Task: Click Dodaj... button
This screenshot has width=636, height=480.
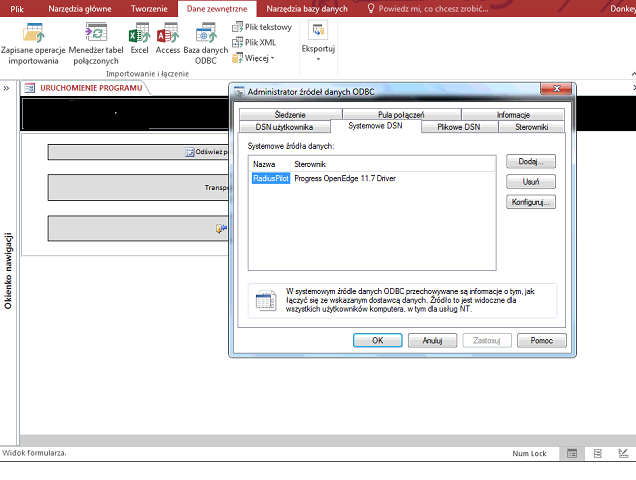Action: point(531,161)
